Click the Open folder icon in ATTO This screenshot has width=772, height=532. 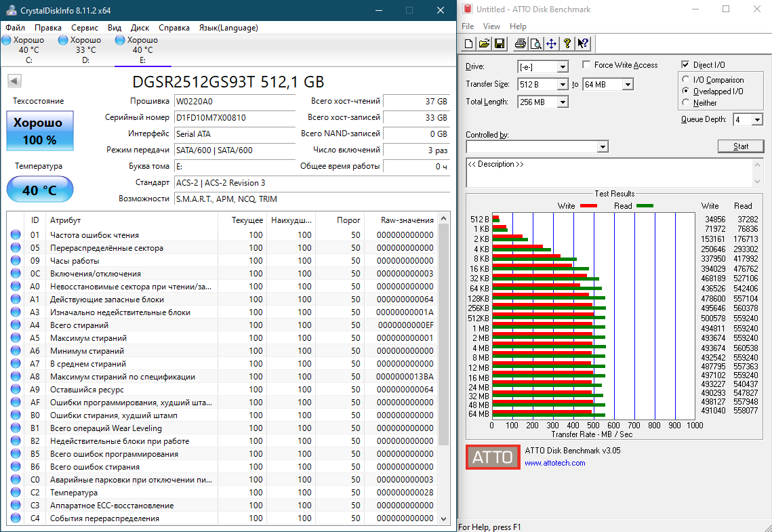tap(484, 44)
